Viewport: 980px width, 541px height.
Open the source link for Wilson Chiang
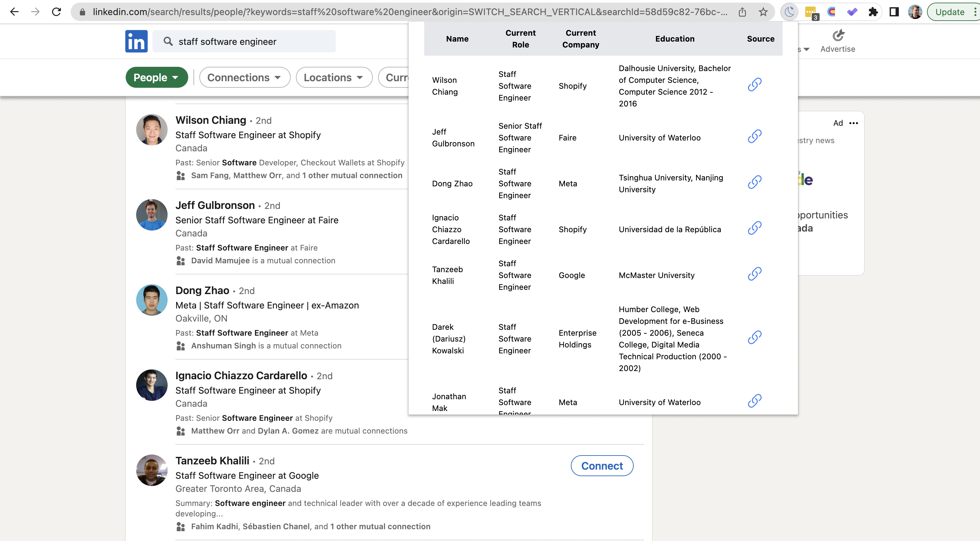click(755, 84)
